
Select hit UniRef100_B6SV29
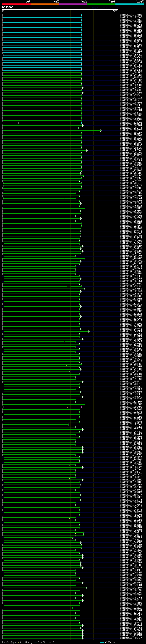tap(131, 138)
